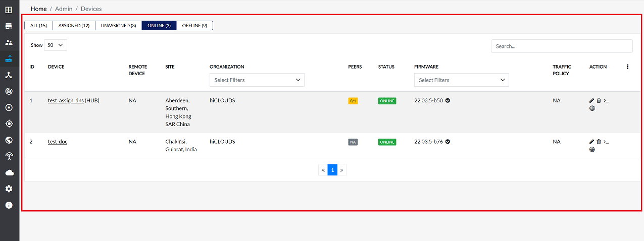The width and height of the screenshot is (644, 241).
Task: Click ONLINE status badge of test_assign_dns
Action: coord(387,101)
